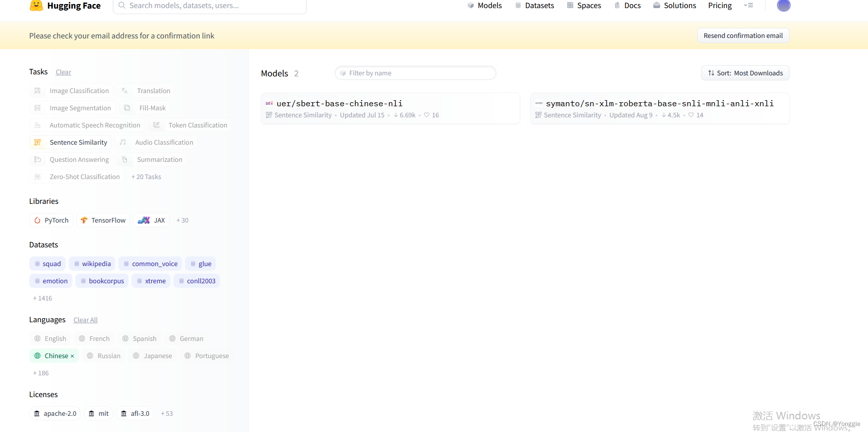Image resolution: width=868 pixels, height=432 pixels.
Task: Open the Spaces nav tab
Action: pos(584,6)
